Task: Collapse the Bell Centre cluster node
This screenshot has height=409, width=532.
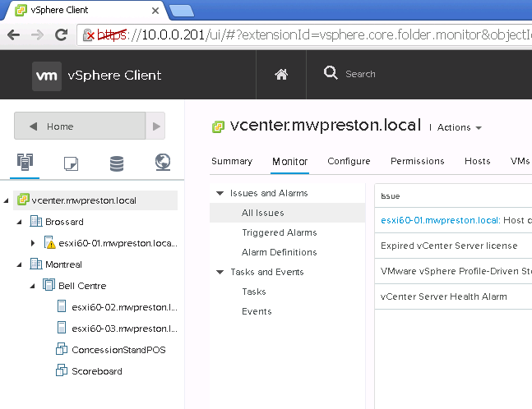Action: 33,286
